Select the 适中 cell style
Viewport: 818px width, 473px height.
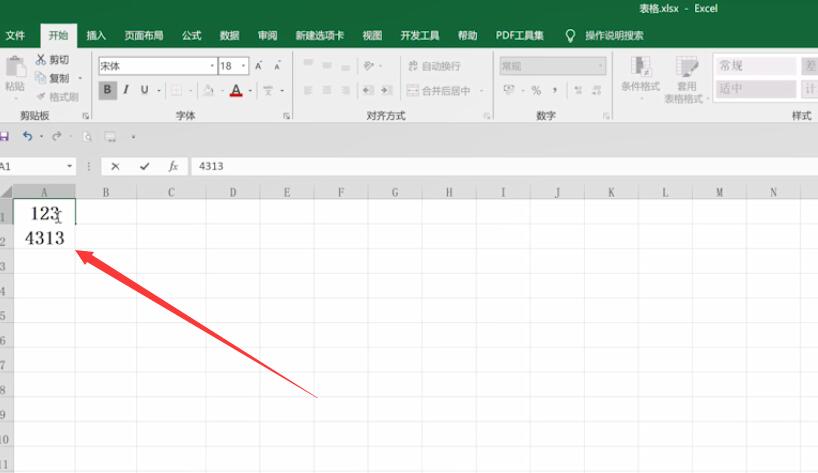click(x=755, y=89)
